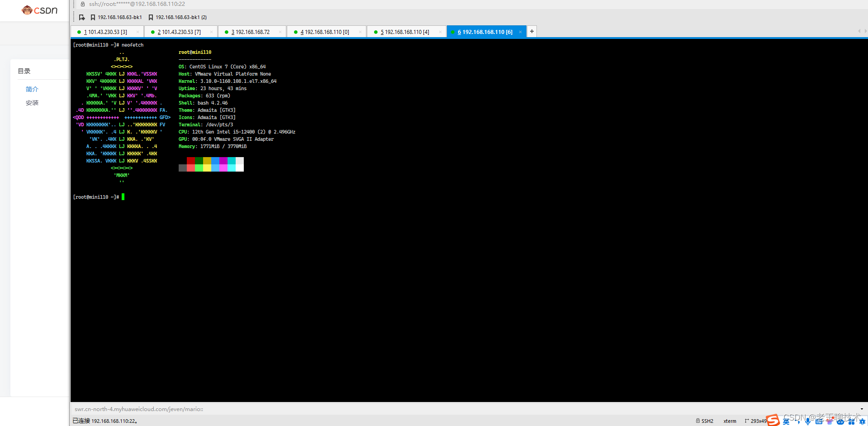868x426 pixels.
Task: Click the session export icon left of bookmarks
Action: pyautogui.click(x=81, y=17)
